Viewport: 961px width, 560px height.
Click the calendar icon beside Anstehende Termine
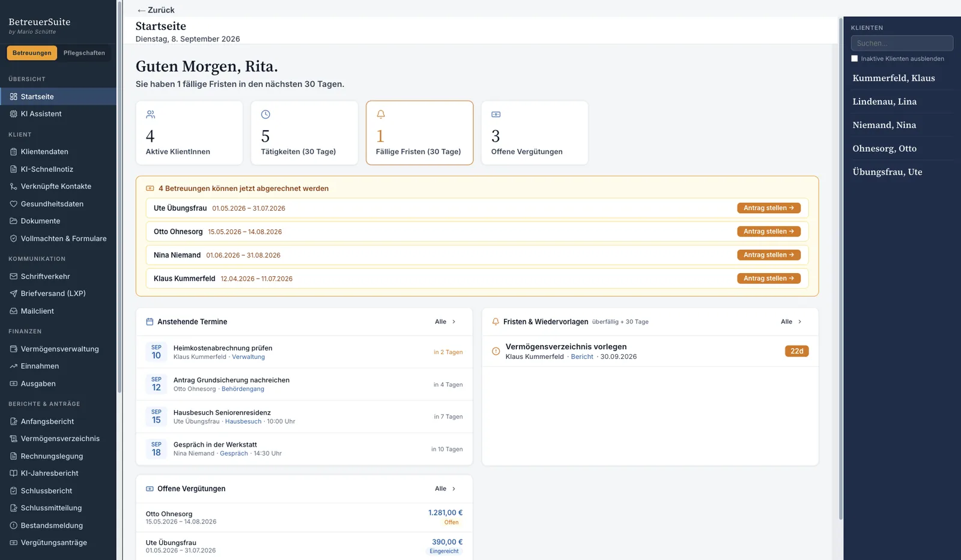[x=150, y=322]
